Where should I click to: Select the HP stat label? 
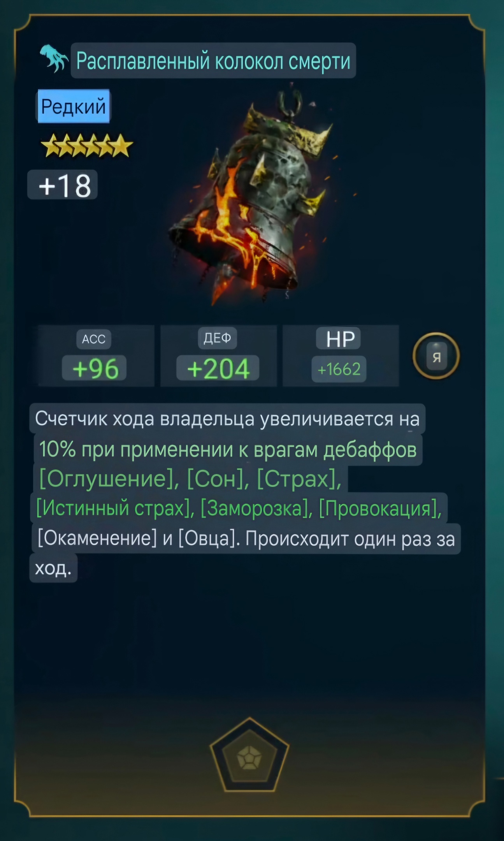(x=339, y=338)
